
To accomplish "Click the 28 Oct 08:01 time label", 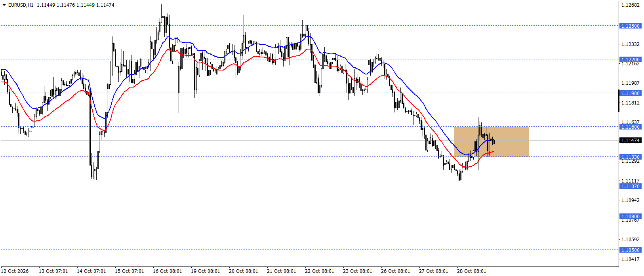I will click(472, 271).
